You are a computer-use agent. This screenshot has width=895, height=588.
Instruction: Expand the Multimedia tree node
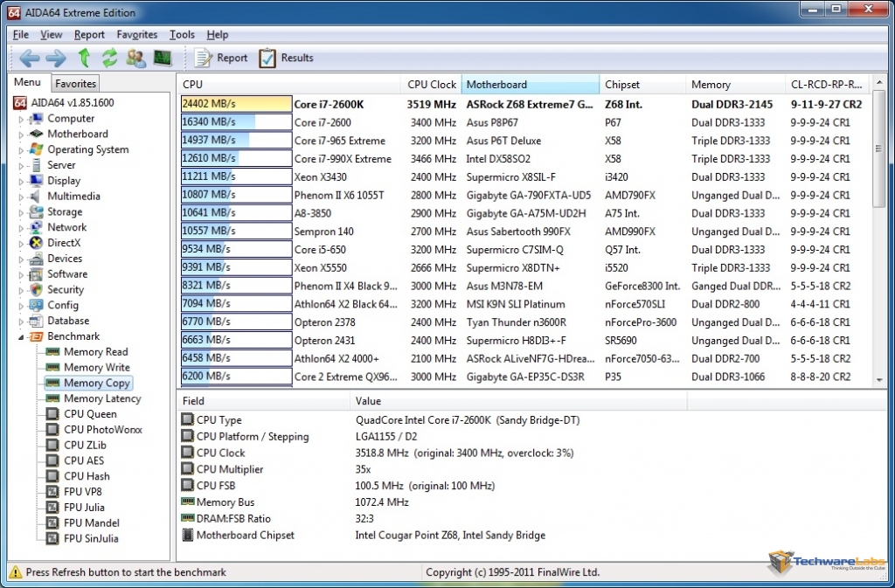21,197
